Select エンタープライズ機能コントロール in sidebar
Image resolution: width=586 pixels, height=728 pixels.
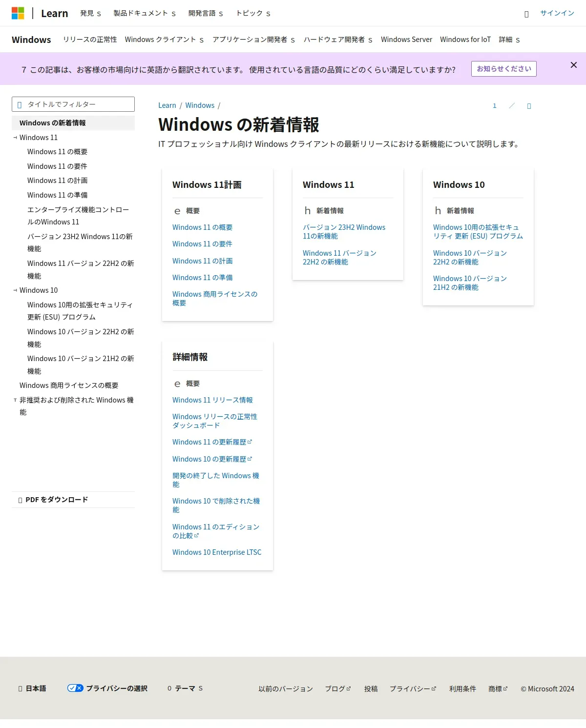point(78,216)
